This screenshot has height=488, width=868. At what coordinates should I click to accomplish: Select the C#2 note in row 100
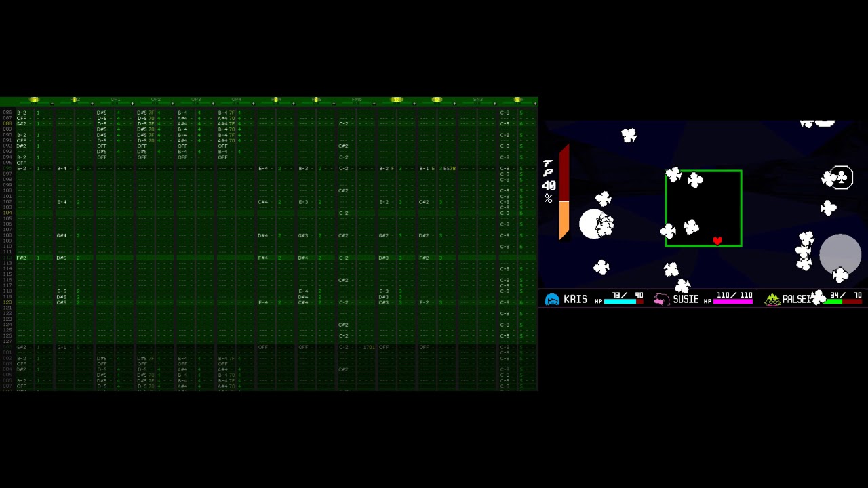click(x=343, y=190)
